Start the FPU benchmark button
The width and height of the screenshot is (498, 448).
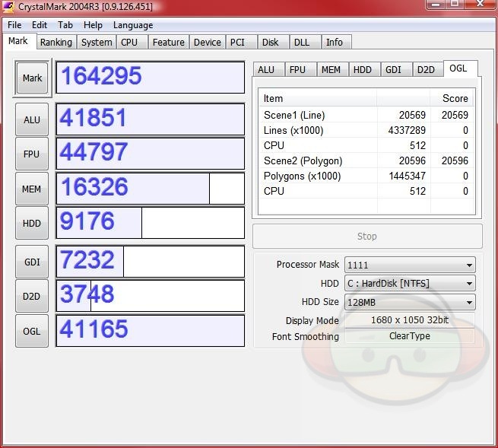pyautogui.click(x=32, y=154)
